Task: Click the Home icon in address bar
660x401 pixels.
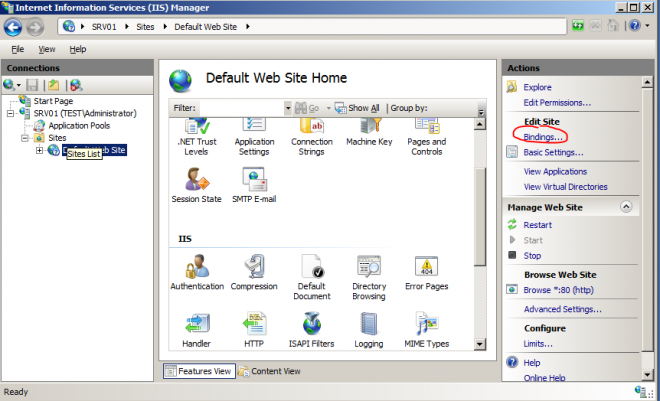Action: (613, 26)
